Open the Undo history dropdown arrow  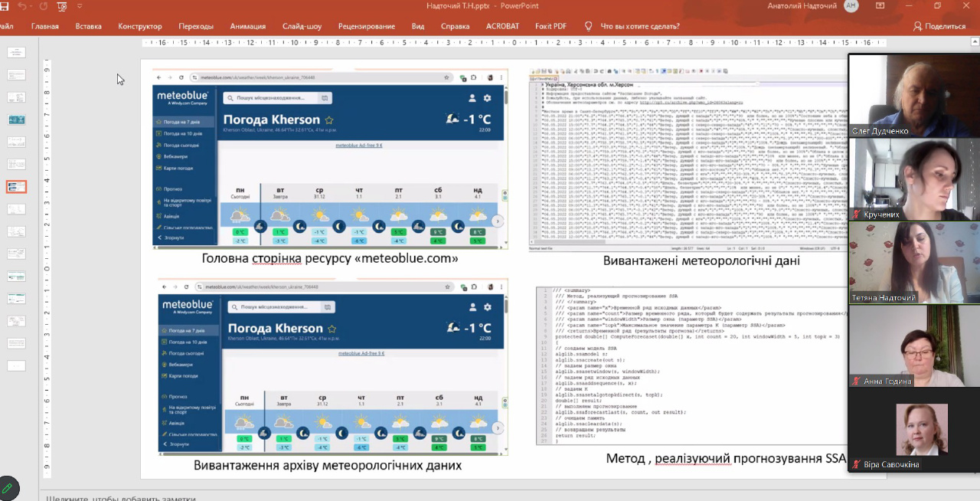[32, 6]
